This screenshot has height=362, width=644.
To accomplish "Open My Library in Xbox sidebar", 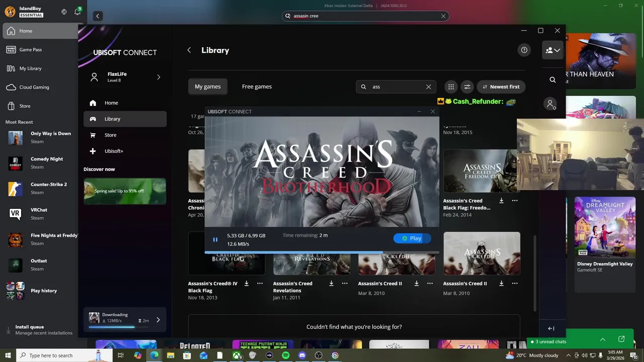I will [40, 68].
